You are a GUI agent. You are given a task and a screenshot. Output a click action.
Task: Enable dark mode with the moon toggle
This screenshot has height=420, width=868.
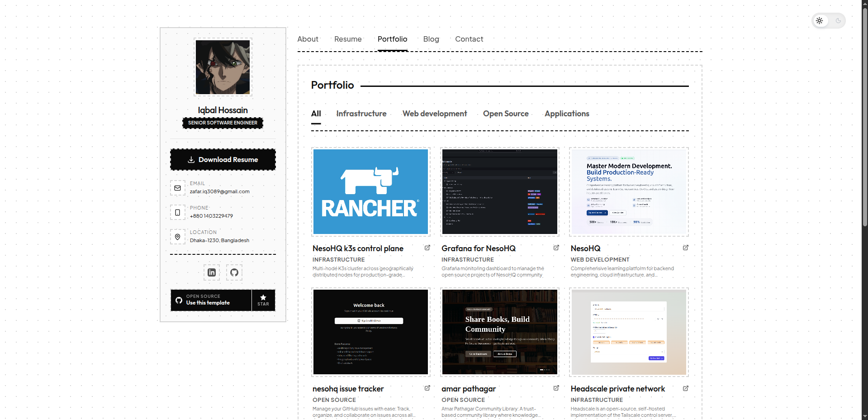838,21
